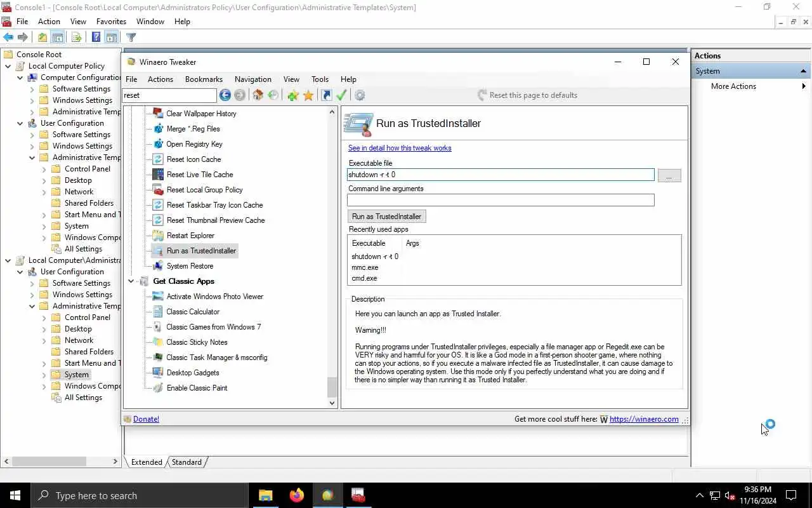This screenshot has width=812, height=508.
Task: Toggle the MMC show/hide action pane icon
Action: (111, 37)
